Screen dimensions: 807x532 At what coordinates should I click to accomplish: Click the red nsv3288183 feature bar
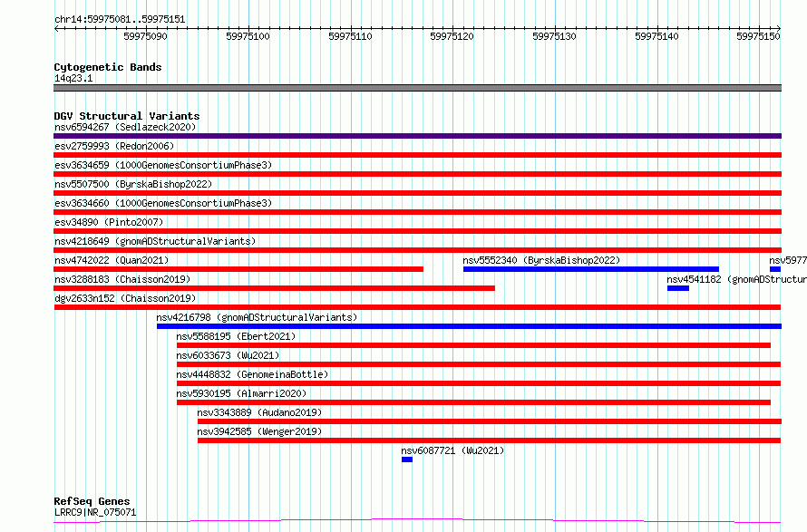tap(275, 288)
